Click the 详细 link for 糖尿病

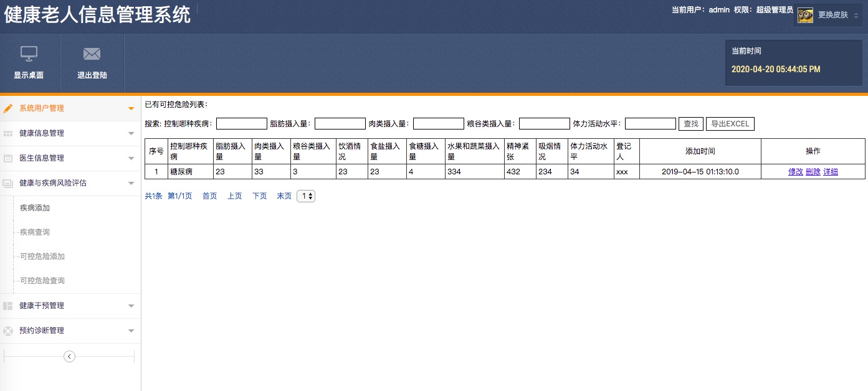pos(831,172)
